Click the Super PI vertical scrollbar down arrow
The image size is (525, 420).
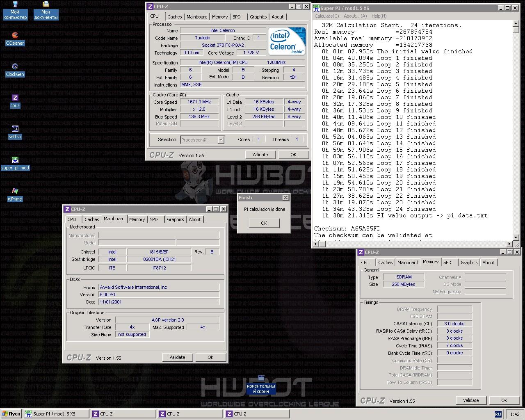(x=516, y=237)
